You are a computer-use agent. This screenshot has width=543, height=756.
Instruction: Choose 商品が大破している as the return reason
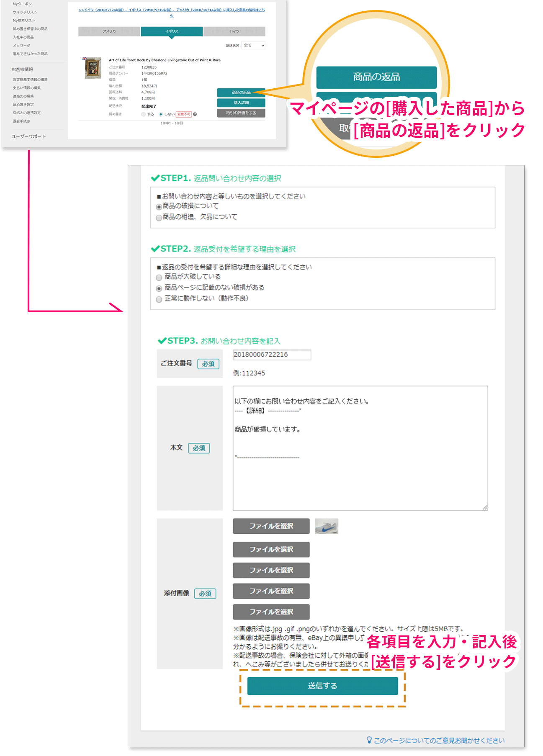159,278
